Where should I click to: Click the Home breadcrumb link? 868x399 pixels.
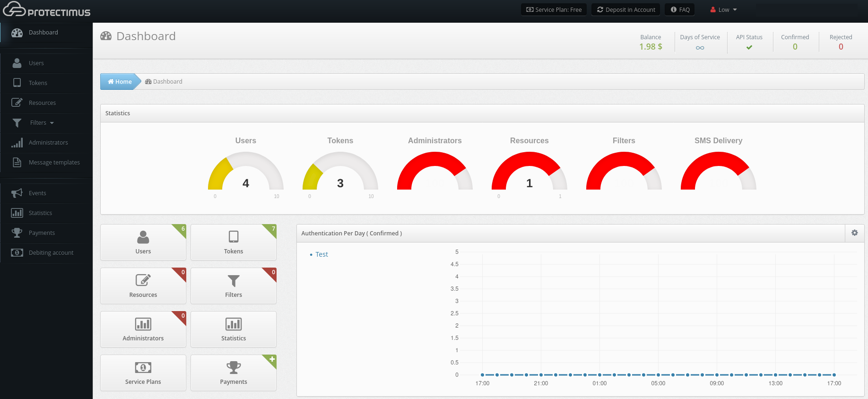(x=120, y=82)
